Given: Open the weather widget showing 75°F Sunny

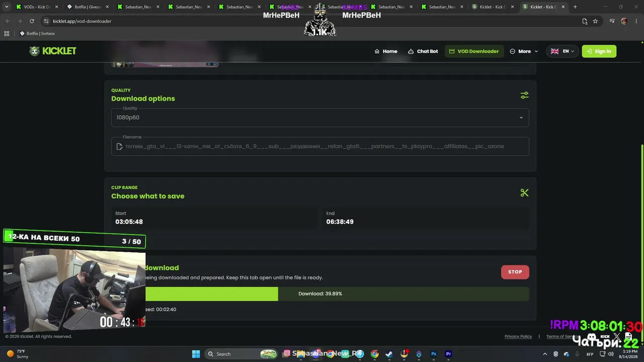Looking at the screenshot, I should [x=17, y=354].
